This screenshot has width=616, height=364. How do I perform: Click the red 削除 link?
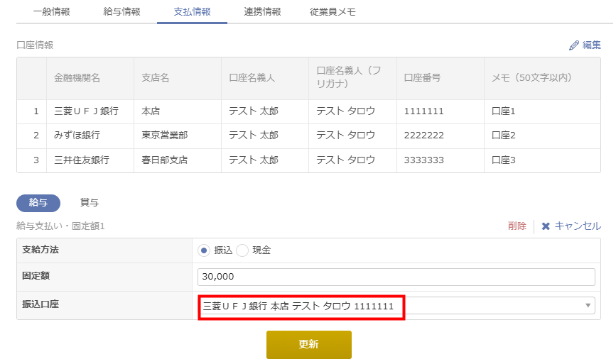coord(517,226)
